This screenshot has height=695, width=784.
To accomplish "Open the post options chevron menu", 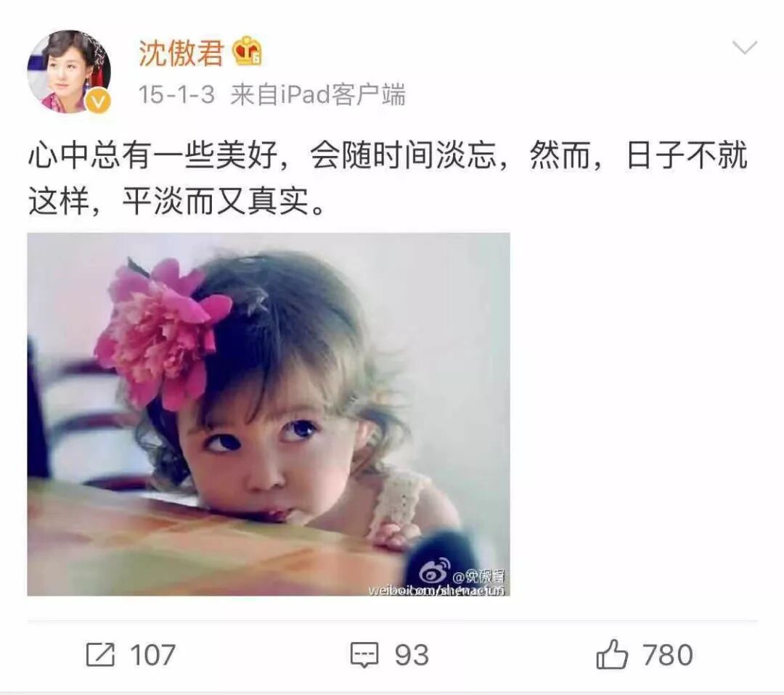I will (744, 47).
